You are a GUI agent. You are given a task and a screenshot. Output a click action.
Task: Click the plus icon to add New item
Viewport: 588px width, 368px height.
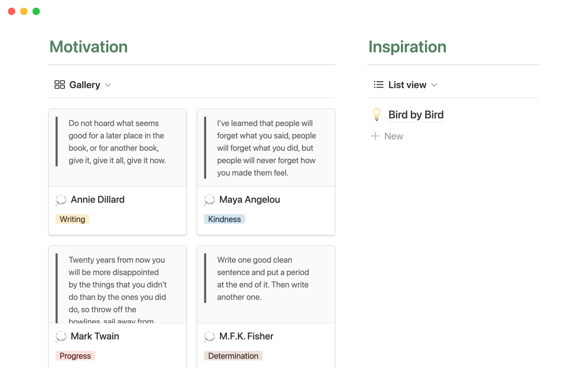pos(375,136)
